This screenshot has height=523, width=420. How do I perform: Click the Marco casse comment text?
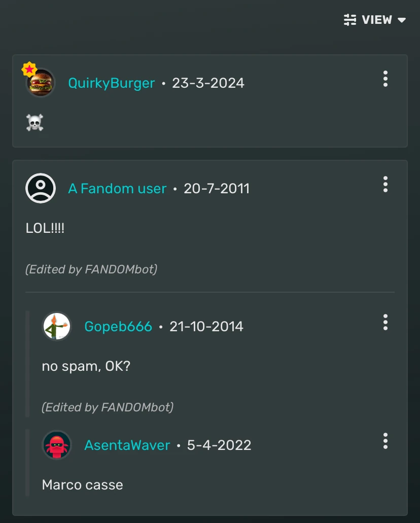click(x=82, y=485)
